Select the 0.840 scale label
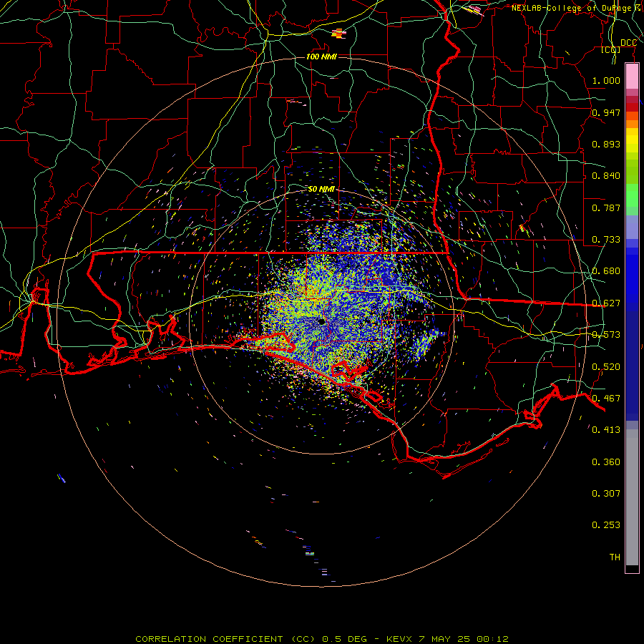Viewport: 644px width, 644px height. (x=606, y=176)
